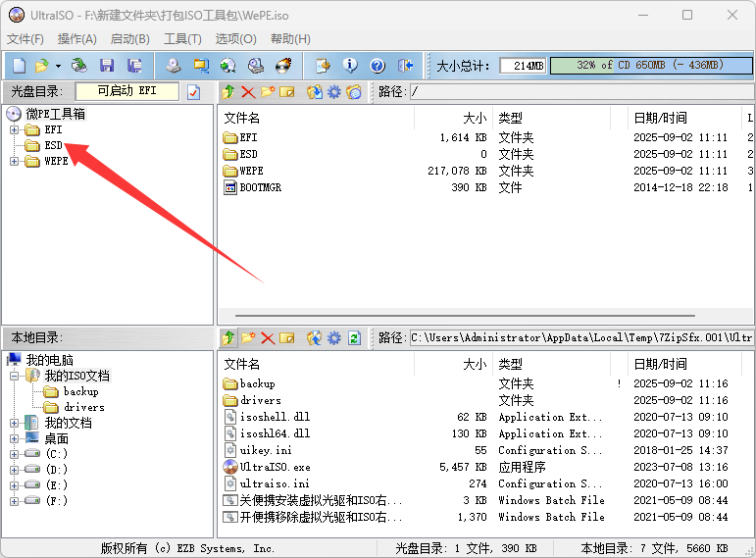Expand the WEPE folder tree node
Viewport: 756px width, 558px height.
[14, 161]
